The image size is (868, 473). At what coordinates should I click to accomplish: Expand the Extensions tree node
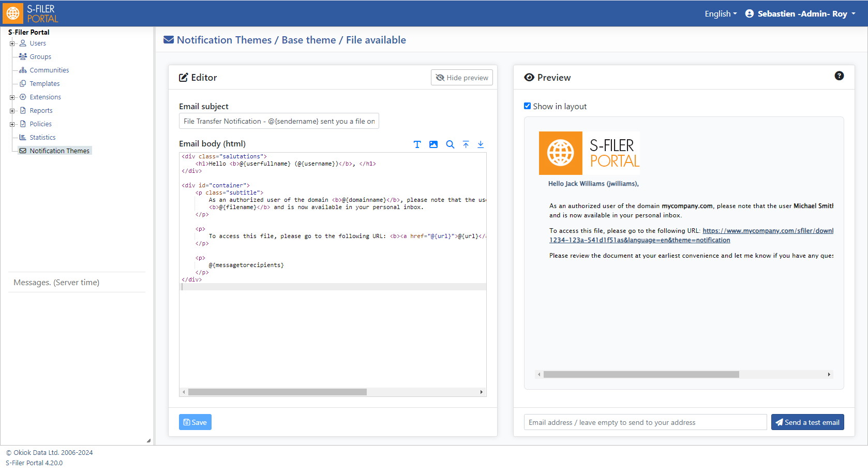pos(12,97)
